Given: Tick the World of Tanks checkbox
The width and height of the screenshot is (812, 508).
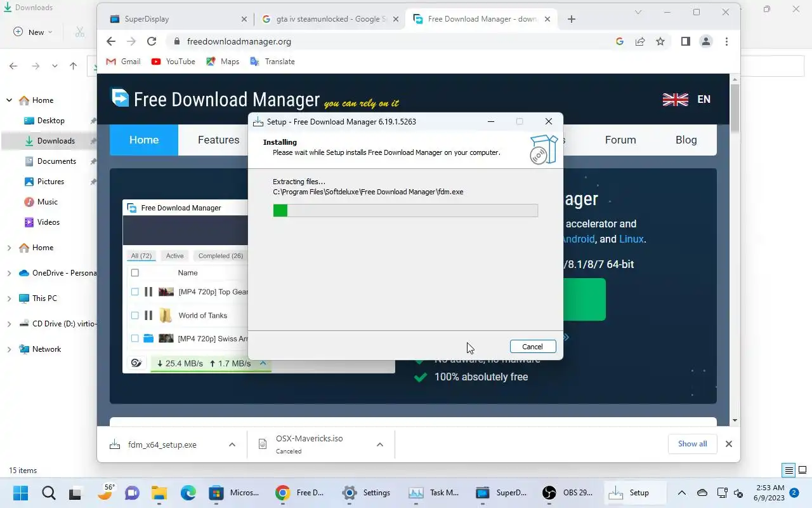Looking at the screenshot, I should [134, 316].
